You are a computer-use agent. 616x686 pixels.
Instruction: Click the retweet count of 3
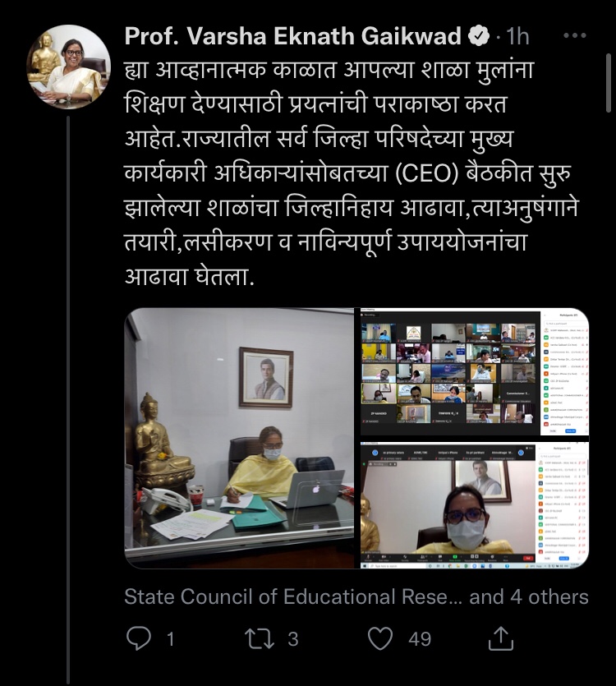point(292,639)
